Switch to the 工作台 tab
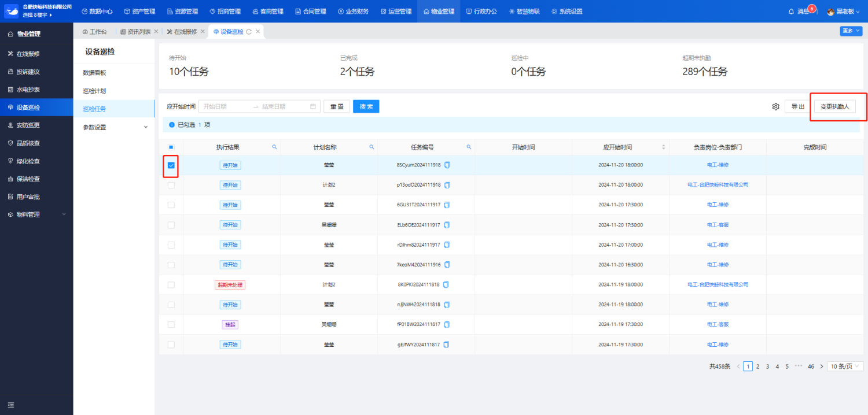This screenshot has width=868, height=415. [94, 32]
